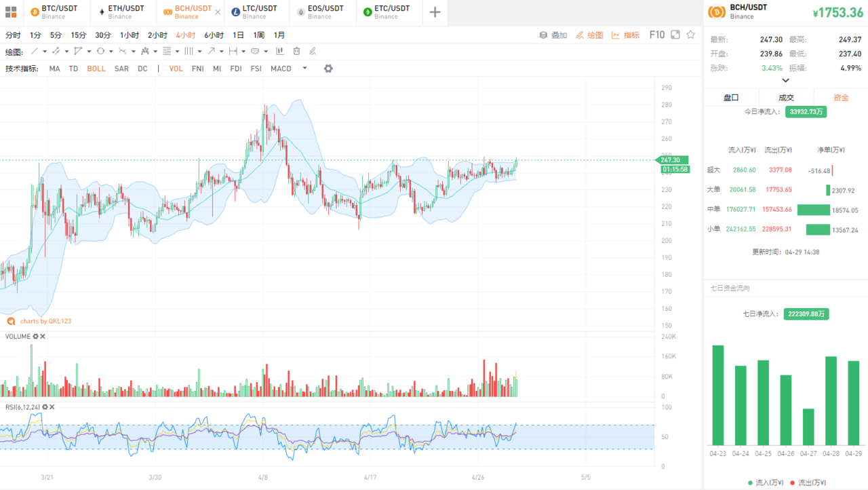Expand the channel tool dropdown arrow
Screen dimensions: 868x490
(66, 52)
